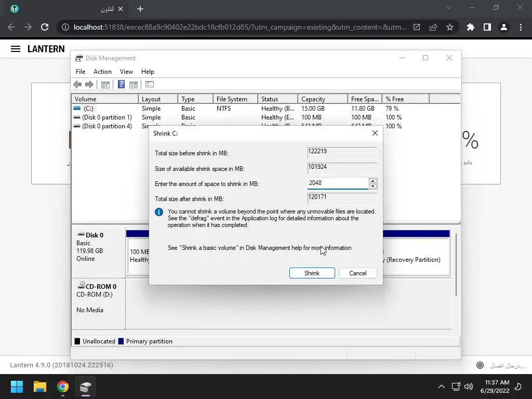
Task: Click the Cancel button
Action: click(357, 273)
